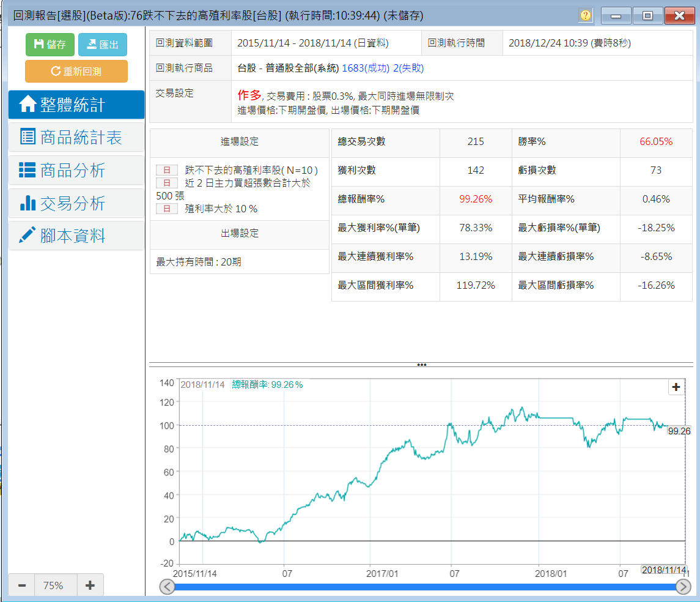Image resolution: width=700 pixels, height=602 pixels.
Task: Go to 交易分析 chart section
Action: tap(76, 203)
